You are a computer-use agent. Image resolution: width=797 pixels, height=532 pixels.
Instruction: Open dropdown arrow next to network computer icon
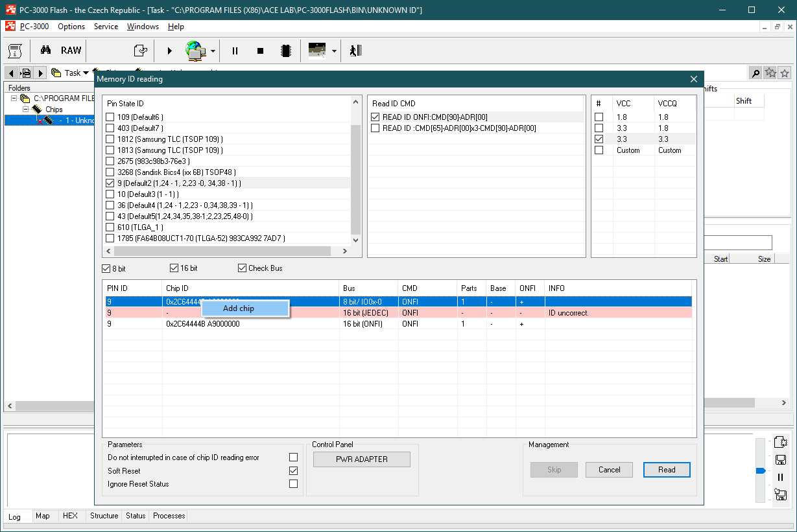point(213,51)
